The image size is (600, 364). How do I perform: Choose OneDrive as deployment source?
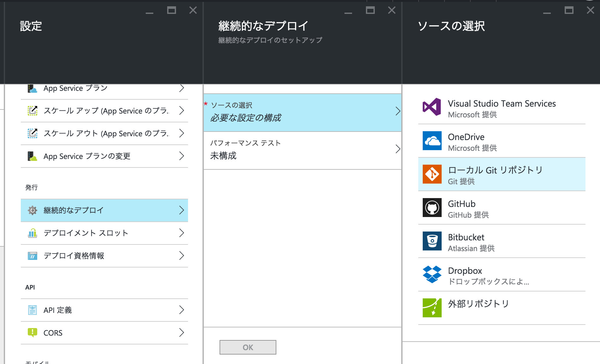[x=502, y=141]
